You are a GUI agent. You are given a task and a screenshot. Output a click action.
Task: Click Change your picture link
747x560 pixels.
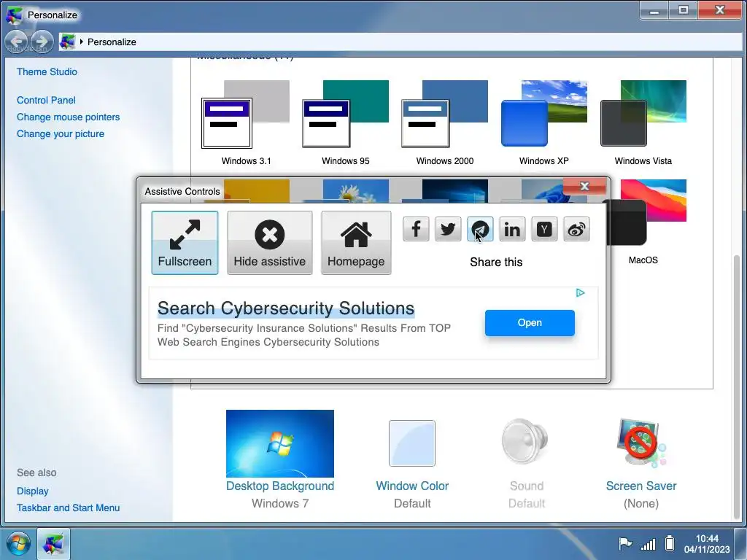(61, 134)
